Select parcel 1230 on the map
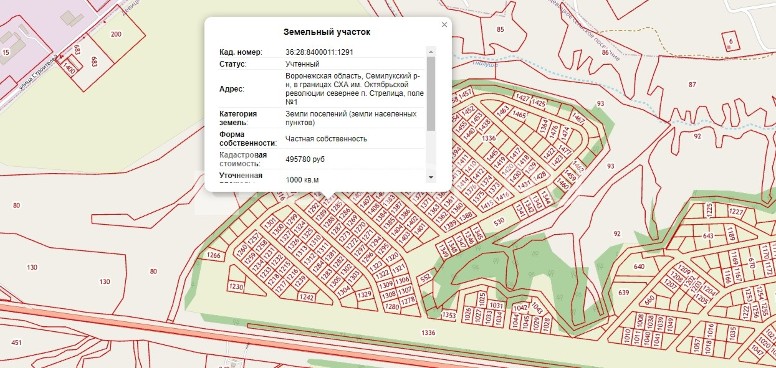The height and width of the screenshot is (368, 776). pos(236,286)
